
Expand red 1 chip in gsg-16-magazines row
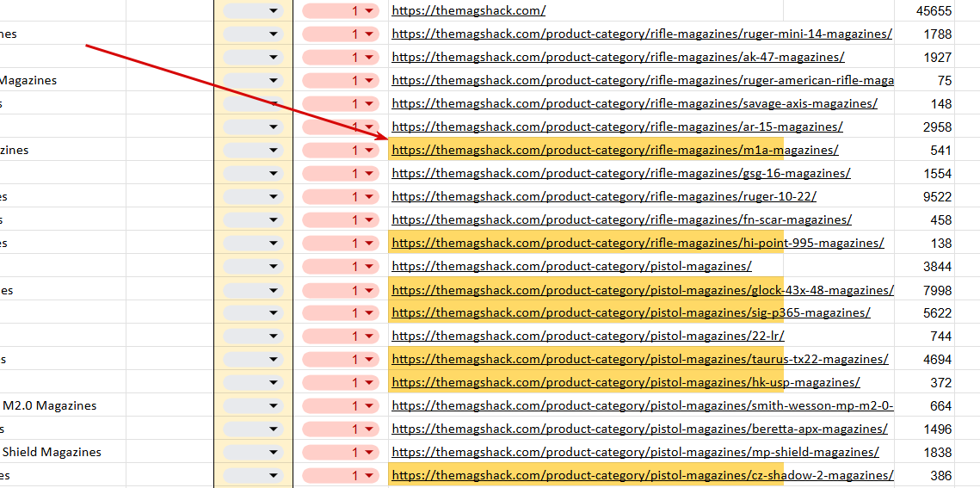coord(341,173)
